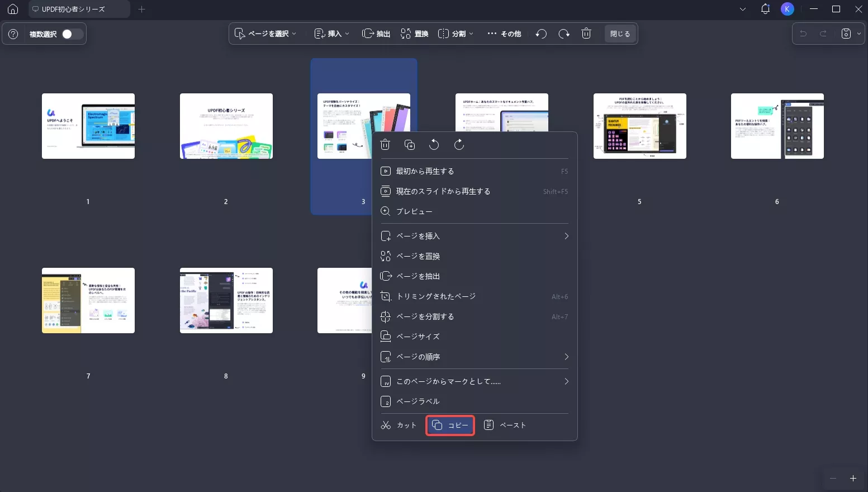Open the 挿入 dropdown in toolbar
This screenshot has height=492, width=868.
tap(332, 34)
